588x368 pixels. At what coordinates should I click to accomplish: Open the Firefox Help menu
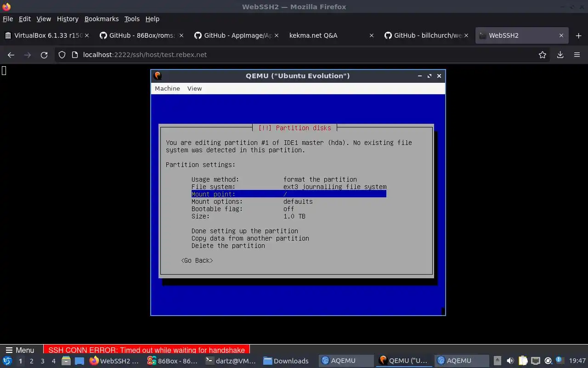[x=152, y=19]
